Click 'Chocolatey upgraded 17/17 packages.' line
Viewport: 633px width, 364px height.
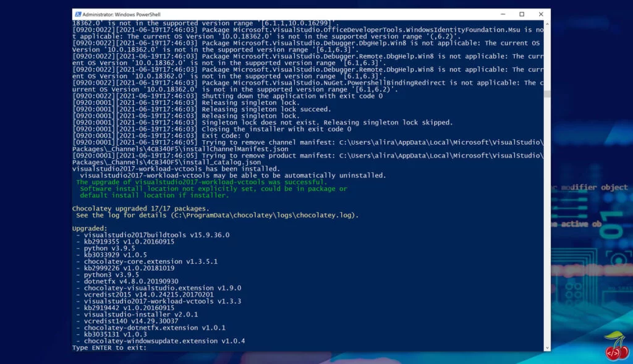[x=141, y=209]
